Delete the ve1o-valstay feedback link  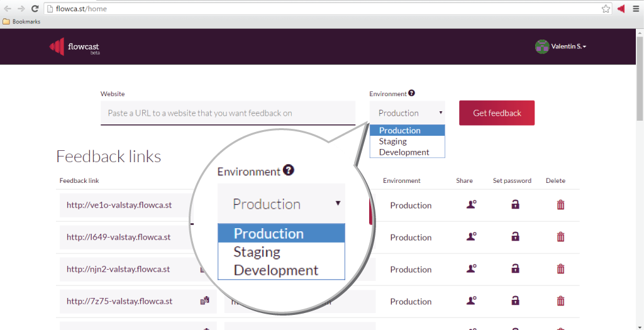click(560, 205)
